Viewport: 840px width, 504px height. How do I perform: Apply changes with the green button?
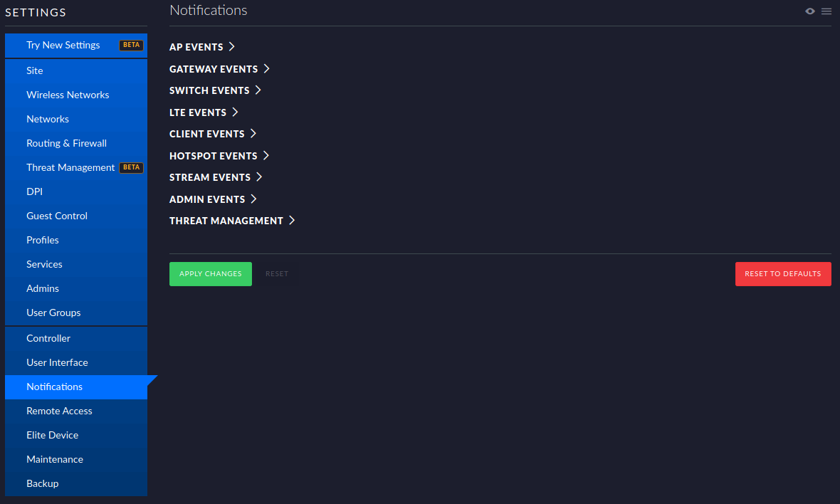tap(211, 273)
